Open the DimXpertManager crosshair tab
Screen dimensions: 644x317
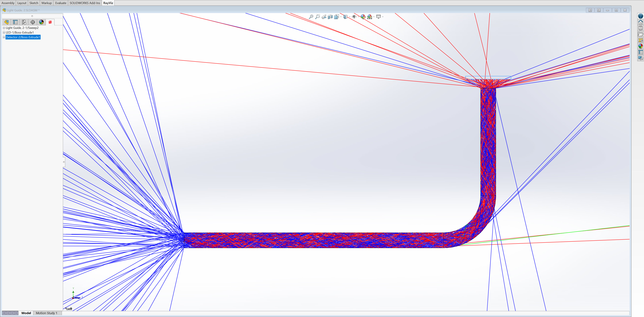coord(33,22)
